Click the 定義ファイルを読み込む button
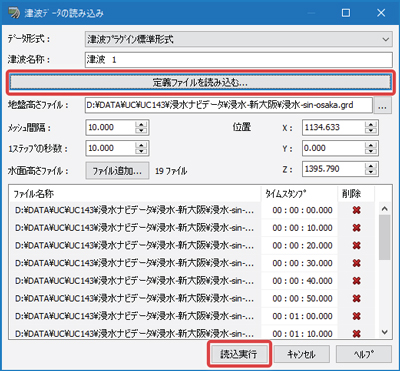Screen dimensions: 400x371 click(x=200, y=82)
